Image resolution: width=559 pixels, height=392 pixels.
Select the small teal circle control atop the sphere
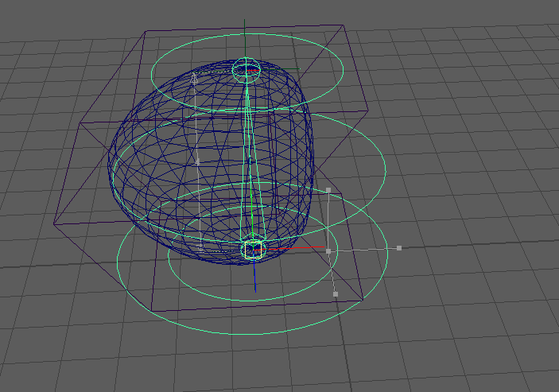[x=247, y=70]
